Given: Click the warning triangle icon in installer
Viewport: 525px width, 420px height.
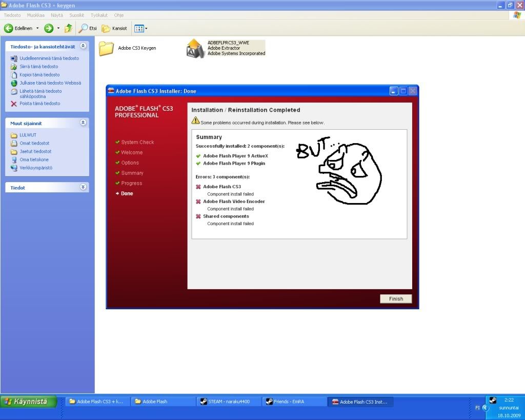Looking at the screenshot, I should point(195,121).
